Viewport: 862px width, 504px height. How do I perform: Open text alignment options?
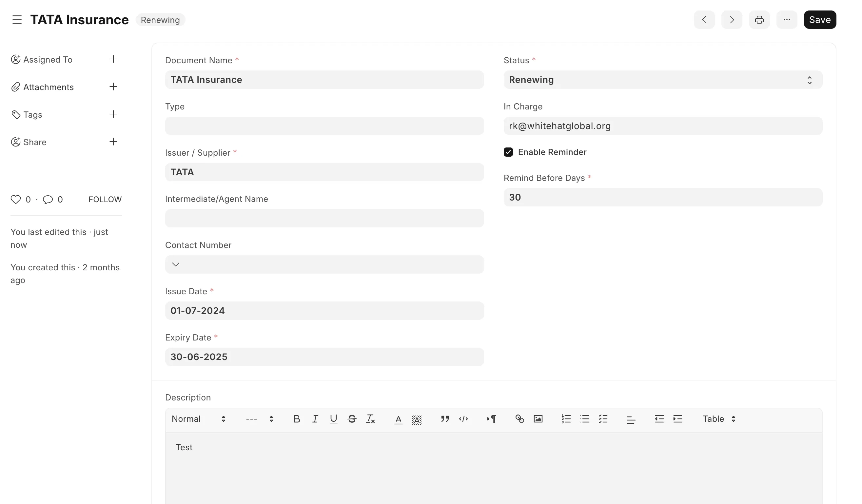point(631,419)
